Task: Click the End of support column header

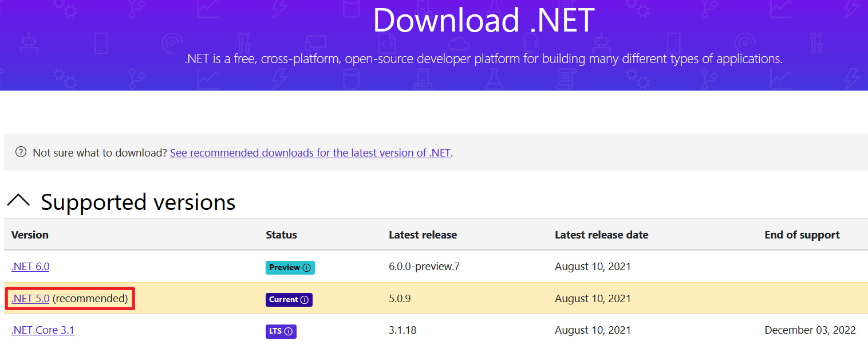Action: pyautogui.click(x=802, y=235)
